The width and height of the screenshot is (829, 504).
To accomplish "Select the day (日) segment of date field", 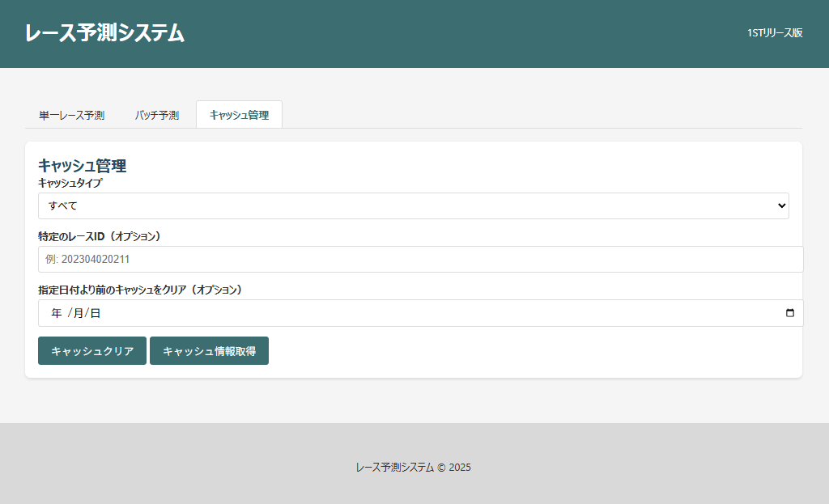I will [95, 313].
